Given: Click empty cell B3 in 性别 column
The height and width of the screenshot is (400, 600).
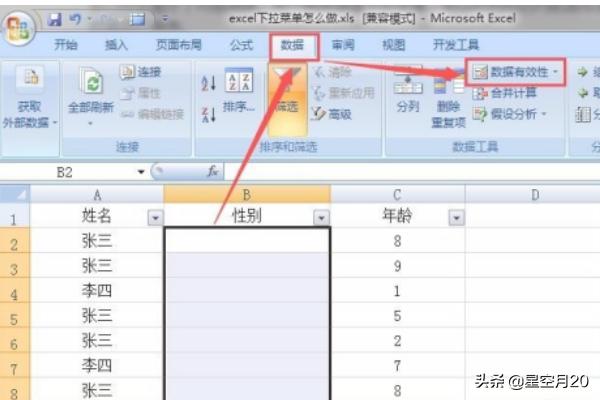Looking at the screenshot, I should 247,265.
